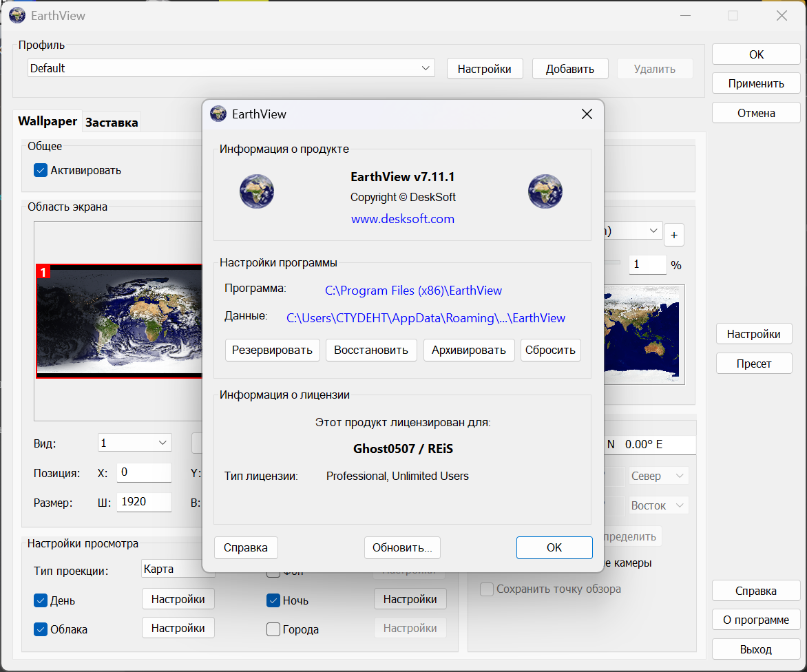
Task: Click the Professional, Unlimited Users license text
Action: pyautogui.click(x=397, y=476)
